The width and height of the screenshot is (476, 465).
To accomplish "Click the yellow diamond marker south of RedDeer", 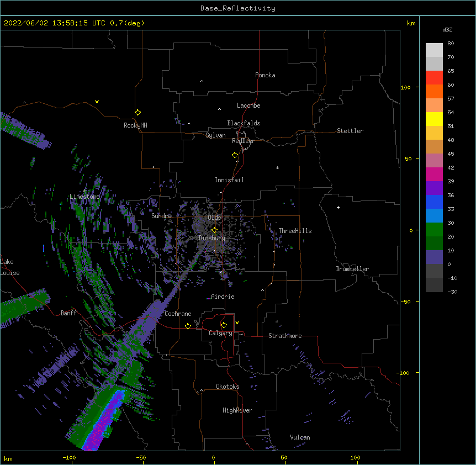I will [235, 155].
